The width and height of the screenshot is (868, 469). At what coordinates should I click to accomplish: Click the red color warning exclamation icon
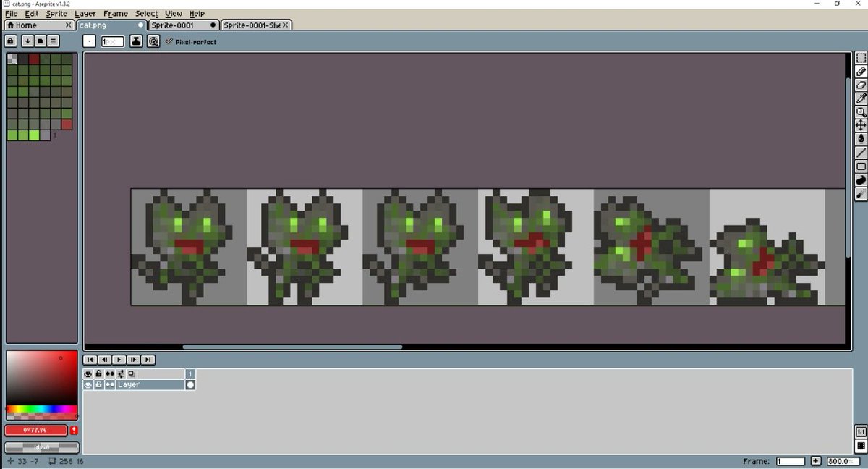74,430
